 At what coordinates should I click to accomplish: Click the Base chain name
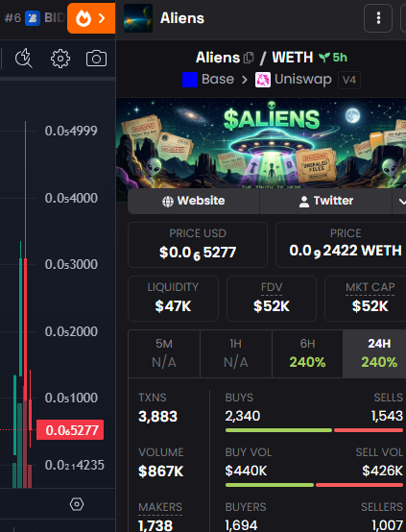click(218, 80)
